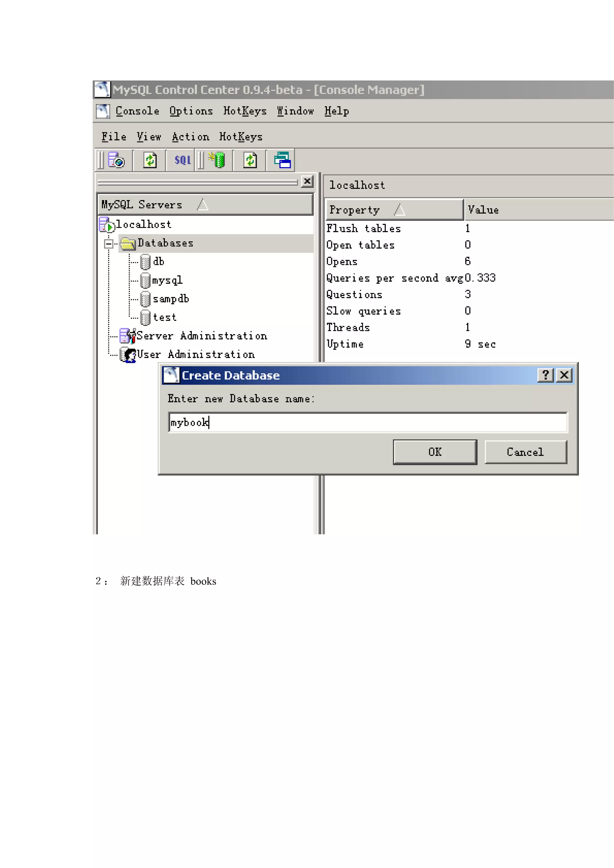Click refresh icon left of SQL button
This screenshot has height=868, width=614.
(150, 160)
